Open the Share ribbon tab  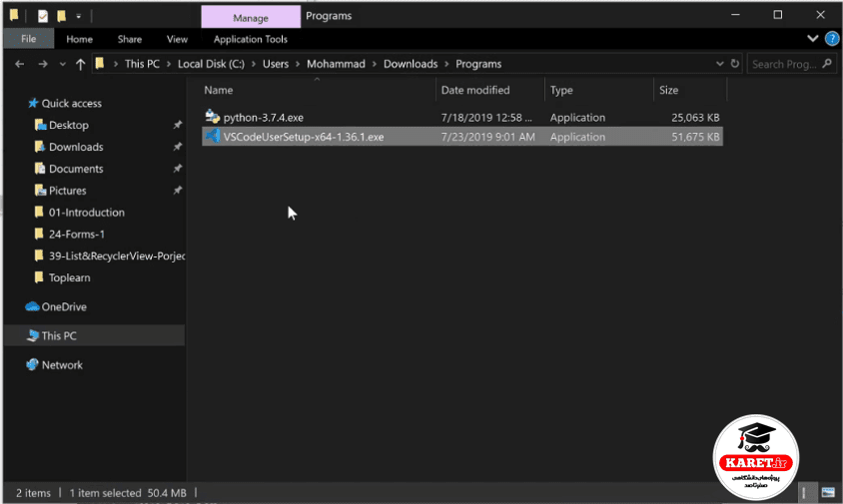point(130,39)
